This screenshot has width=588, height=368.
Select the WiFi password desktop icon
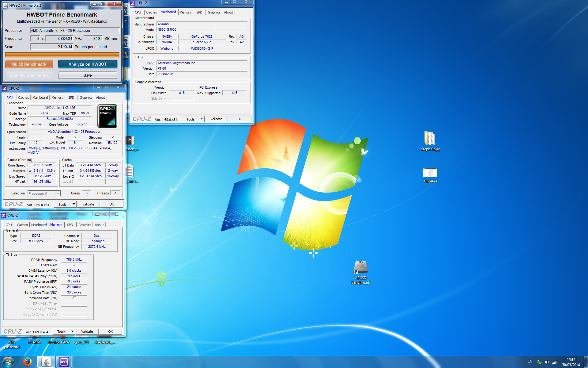point(12,344)
